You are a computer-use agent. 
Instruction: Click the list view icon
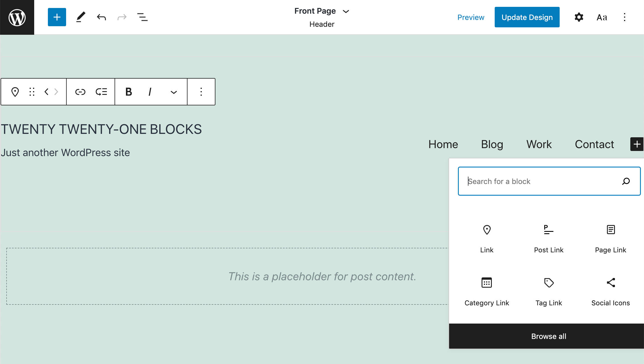[x=142, y=17]
